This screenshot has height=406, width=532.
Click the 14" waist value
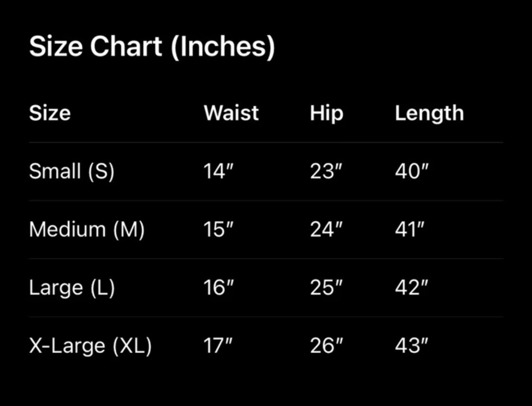(x=218, y=171)
